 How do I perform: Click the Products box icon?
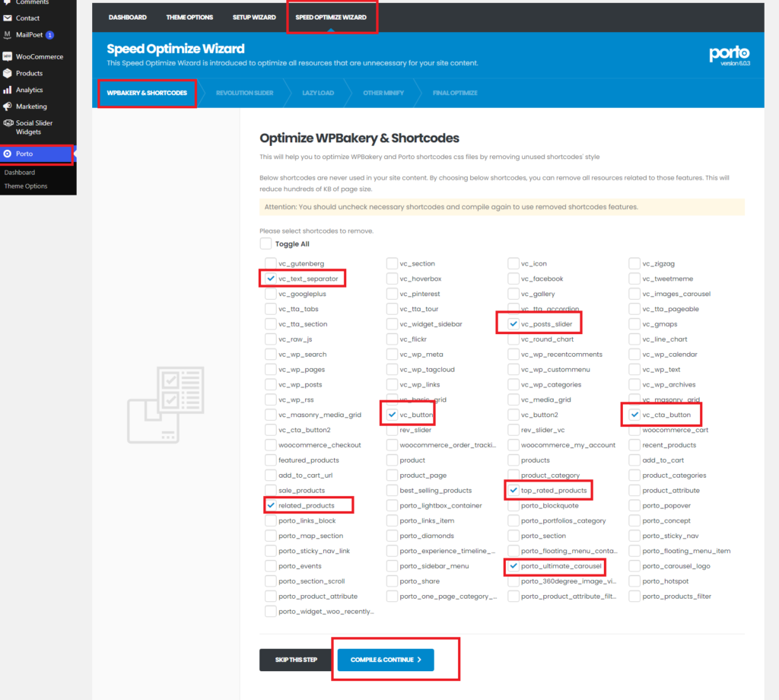click(x=8, y=74)
